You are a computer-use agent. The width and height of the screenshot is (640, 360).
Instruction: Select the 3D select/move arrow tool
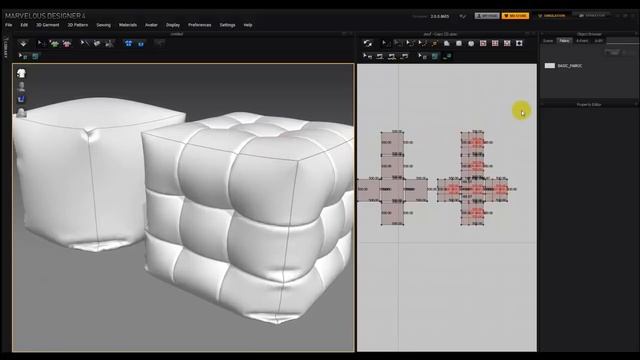click(41, 43)
